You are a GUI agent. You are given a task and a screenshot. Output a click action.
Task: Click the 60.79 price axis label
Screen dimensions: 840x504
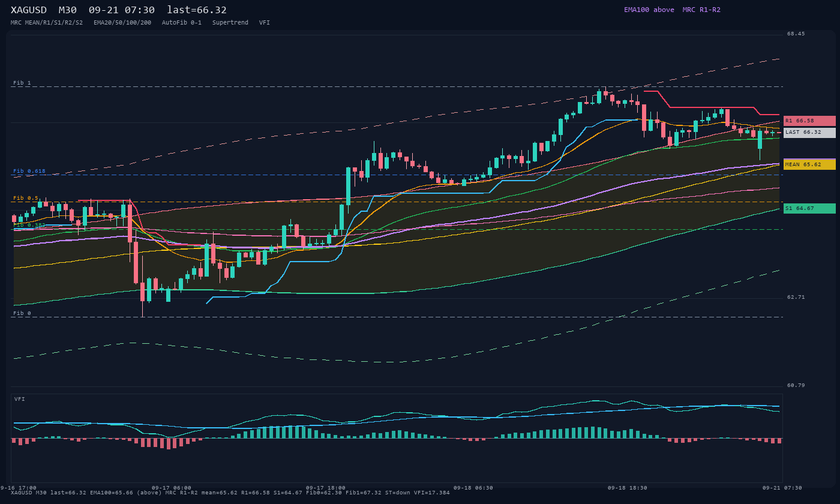coord(796,385)
